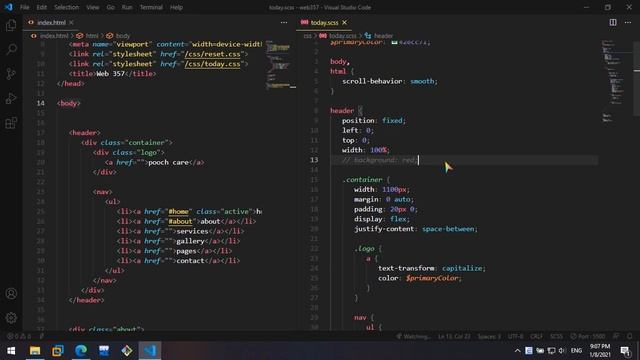
Task: Open Ln 13, Col 23 go-to-line status
Action: (x=454, y=336)
